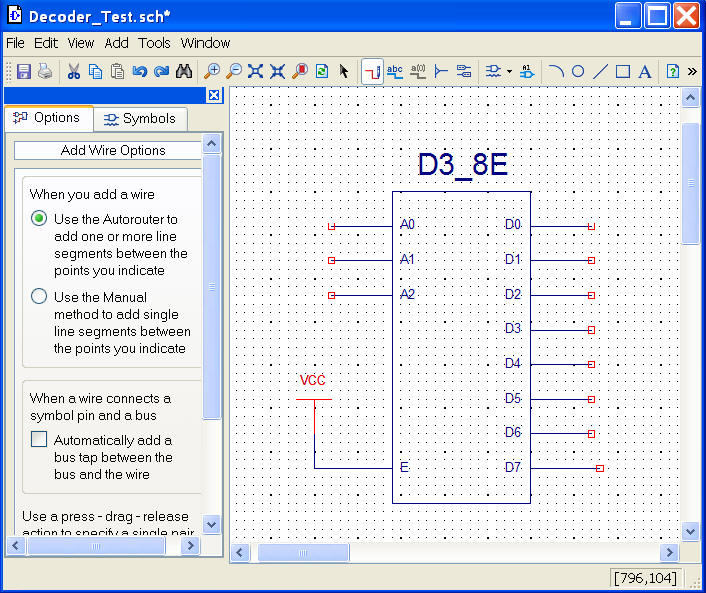Open the Add menu
The width and height of the screenshot is (706, 593).
(116, 43)
